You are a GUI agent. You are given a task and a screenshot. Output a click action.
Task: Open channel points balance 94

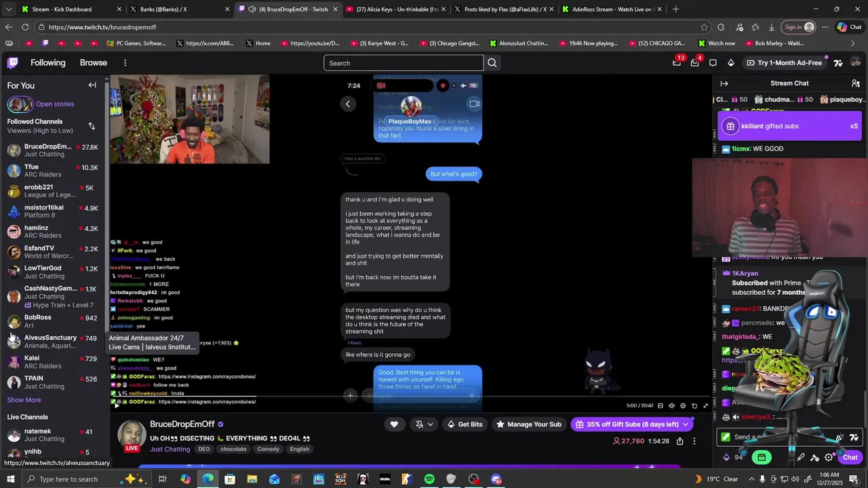[x=733, y=457]
